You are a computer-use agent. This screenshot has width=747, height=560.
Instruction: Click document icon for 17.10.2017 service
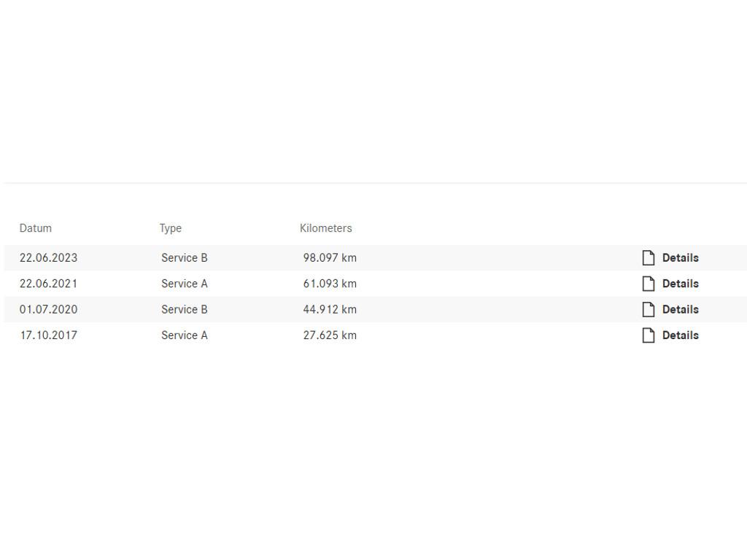[649, 335]
